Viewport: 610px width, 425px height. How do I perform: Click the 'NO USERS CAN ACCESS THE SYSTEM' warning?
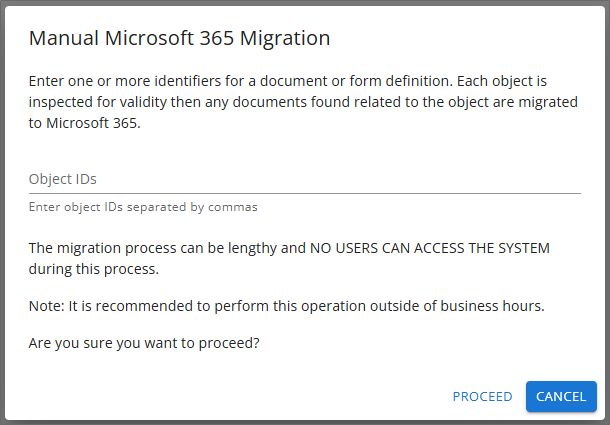point(428,248)
